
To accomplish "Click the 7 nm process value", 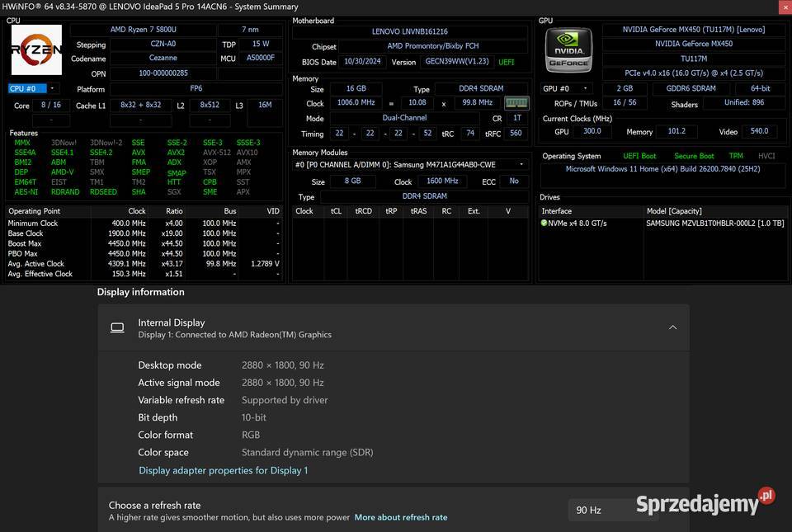I will (250, 30).
